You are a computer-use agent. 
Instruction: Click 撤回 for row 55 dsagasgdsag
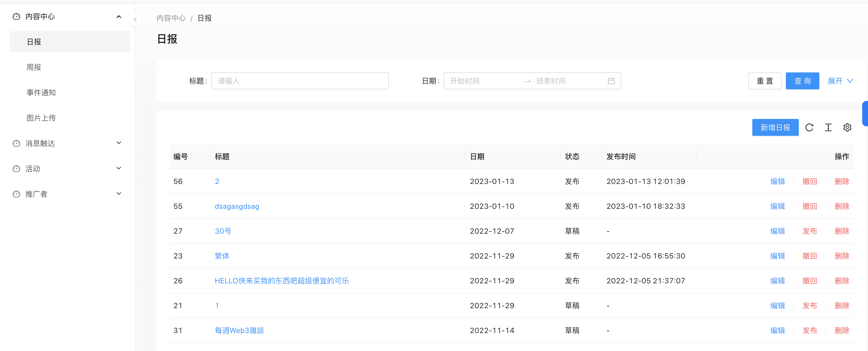coord(809,206)
